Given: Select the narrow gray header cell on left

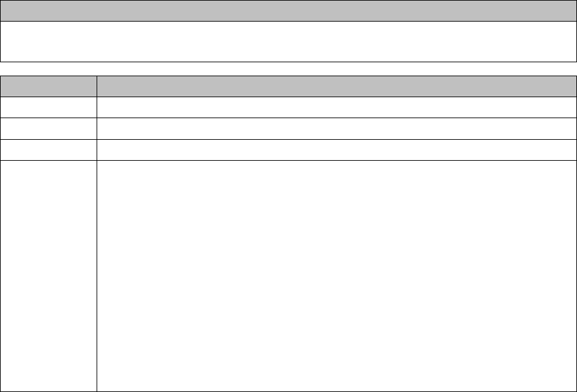Looking at the screenshot, I should pyautogui.click(x=48, y=86).
